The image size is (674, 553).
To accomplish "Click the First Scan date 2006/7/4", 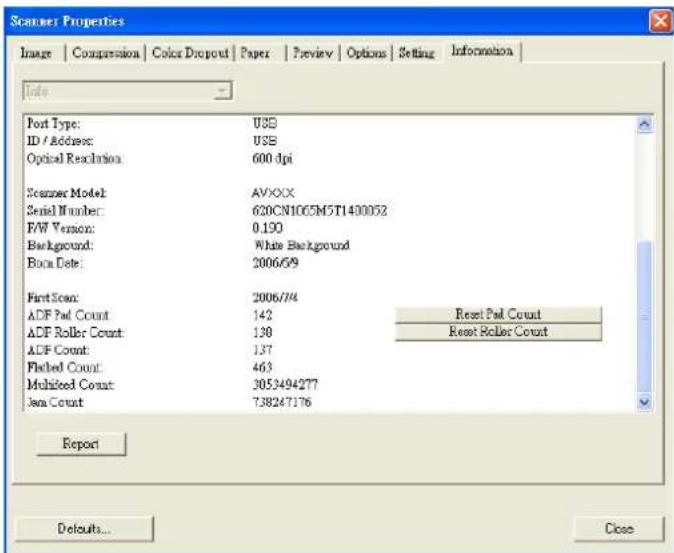I will (x=275, y=297).
